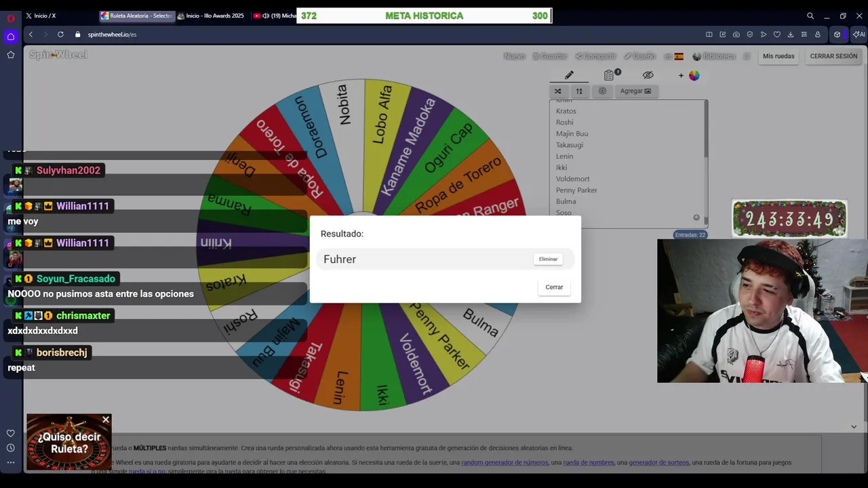Open the bookmarks star in Opera sidebar

(x=11, y=55)
